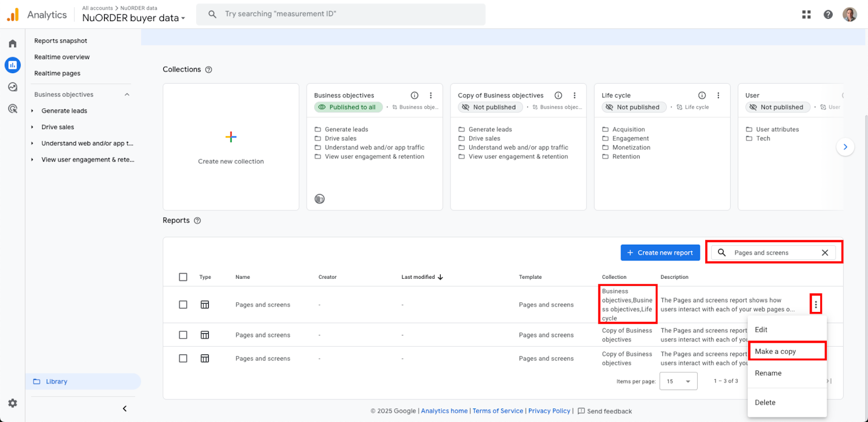
Task: Open Admin settings gear icon
Action: point(12,403)
